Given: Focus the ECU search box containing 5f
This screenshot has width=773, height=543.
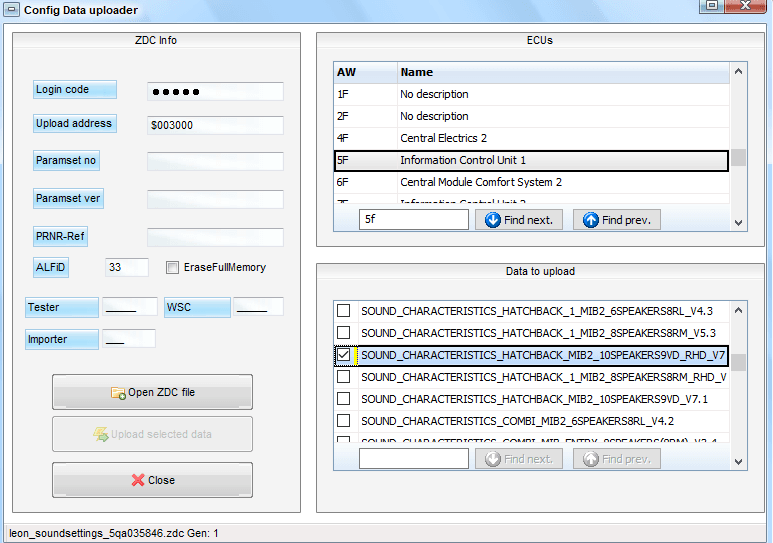Looking at the screenshot, I should tap(413, 220).
